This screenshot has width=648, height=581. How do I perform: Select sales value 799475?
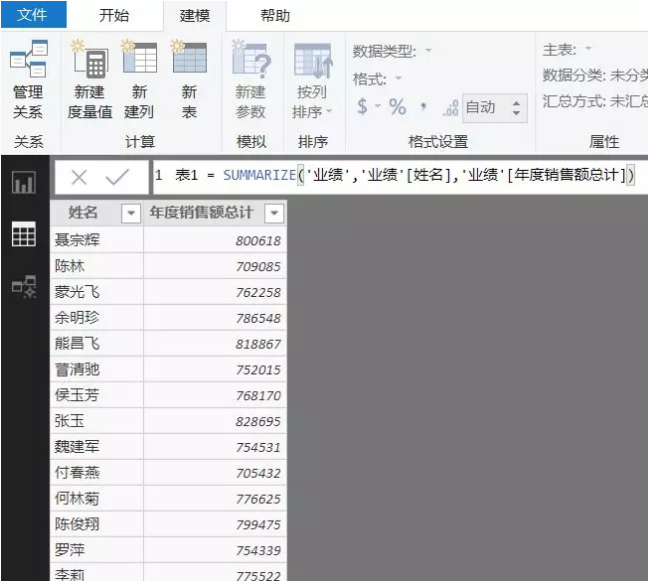coord(215,524)
